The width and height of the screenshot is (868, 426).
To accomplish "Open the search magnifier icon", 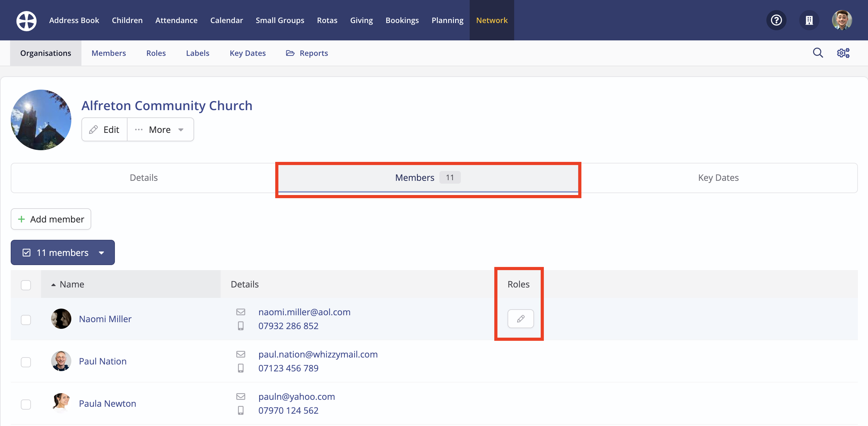I will [817, 53].
